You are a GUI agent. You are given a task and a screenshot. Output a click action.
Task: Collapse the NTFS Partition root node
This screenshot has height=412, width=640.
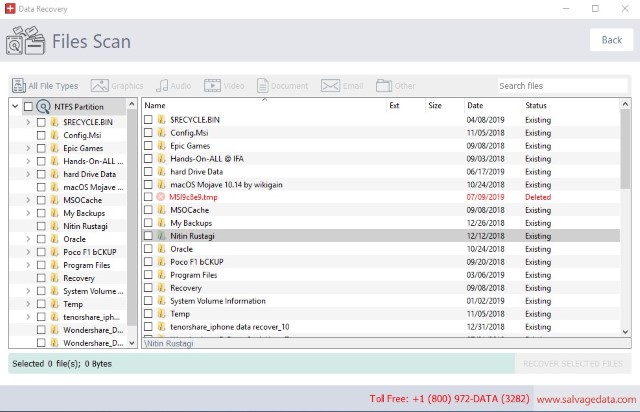(15, 106)
